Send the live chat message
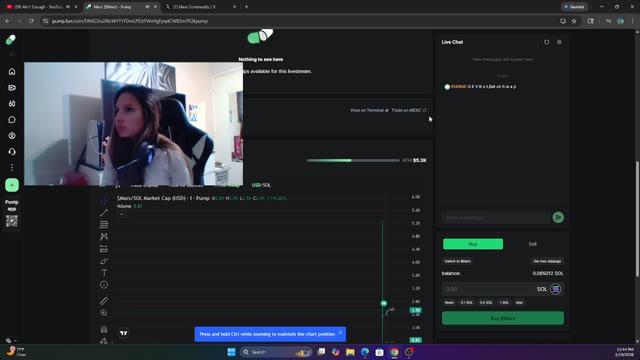Image resolution: width=640 pixels, height=360 pixels. (558, 218)
